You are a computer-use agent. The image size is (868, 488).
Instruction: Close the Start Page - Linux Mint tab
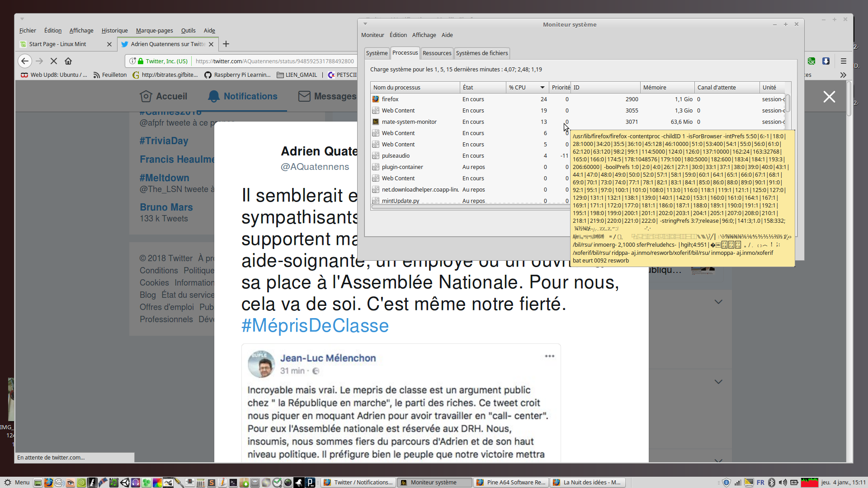point(109,44)
